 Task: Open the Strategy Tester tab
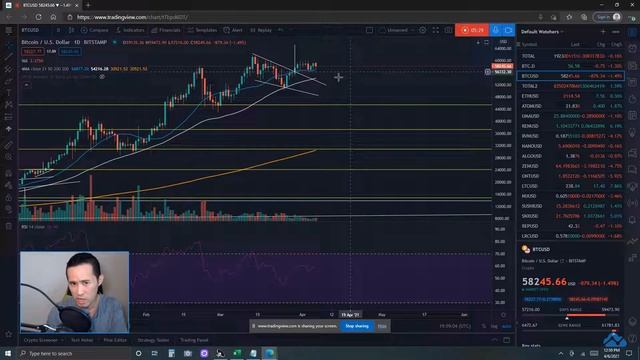pos(153,340)
